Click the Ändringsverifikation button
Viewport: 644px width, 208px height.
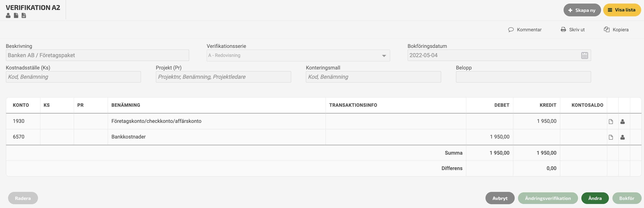pos(548,198)
